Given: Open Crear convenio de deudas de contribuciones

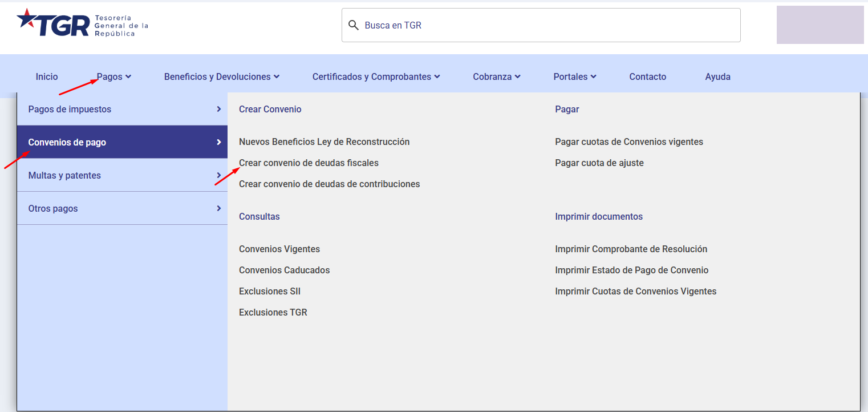Looking at the screenshot, I should [329, 184].
